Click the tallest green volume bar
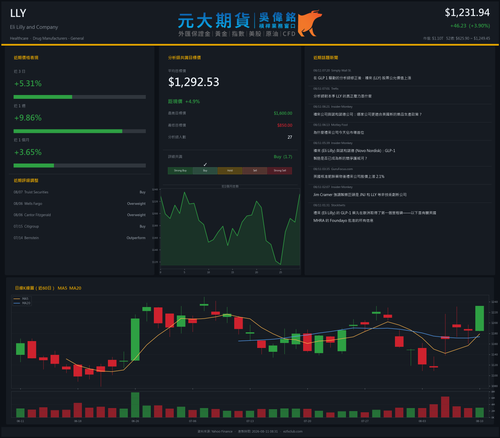500x438 pixels. [135, 405]
